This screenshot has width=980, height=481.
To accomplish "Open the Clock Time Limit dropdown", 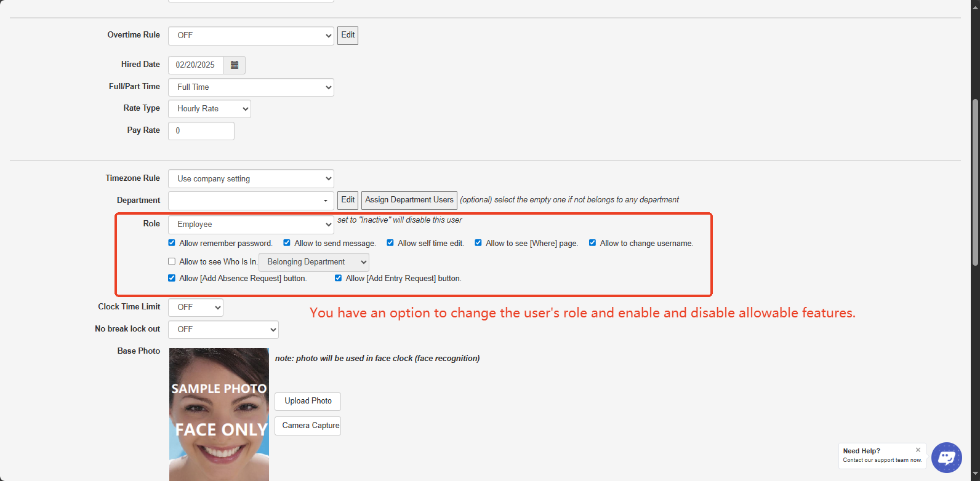I will (x=195, y=308).
